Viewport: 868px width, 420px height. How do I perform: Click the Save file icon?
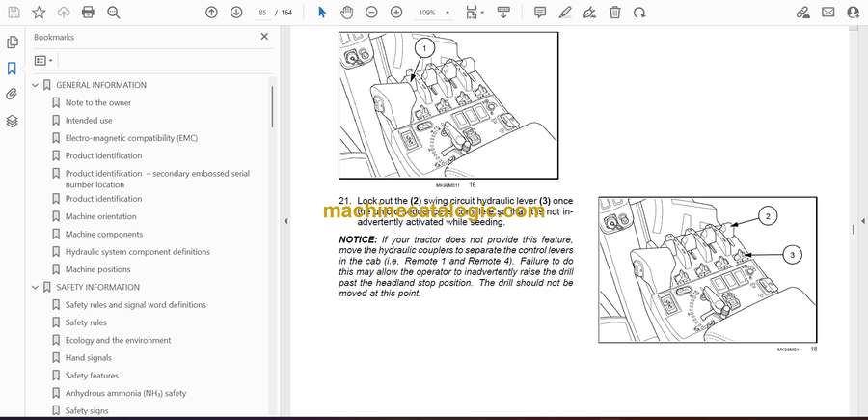14,13
